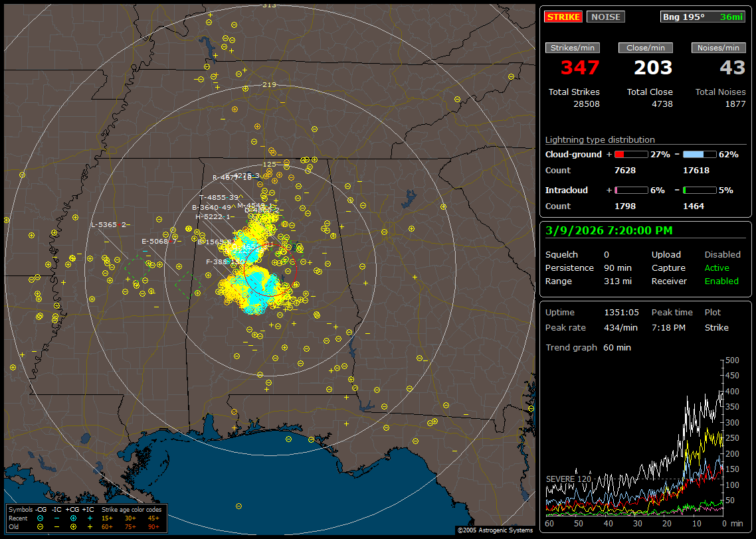Viewport: 756px width, 539px height.
Task: Click the Close/min label button
Action: point(646,48)
